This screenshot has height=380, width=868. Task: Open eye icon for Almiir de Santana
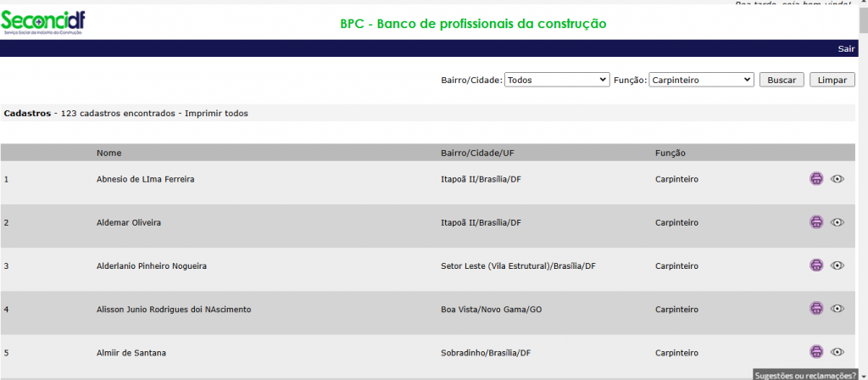pyautogui.click(x=837, y=351)
